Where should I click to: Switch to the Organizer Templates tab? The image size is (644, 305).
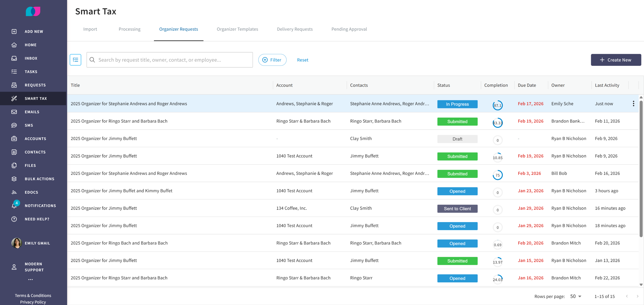click(237, 29)
